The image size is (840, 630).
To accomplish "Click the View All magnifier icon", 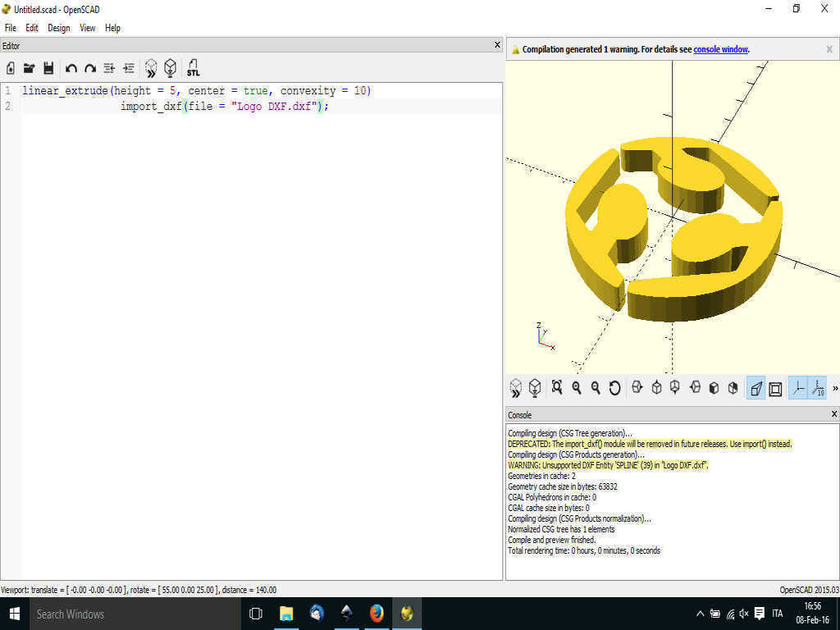I will (557, 387).
